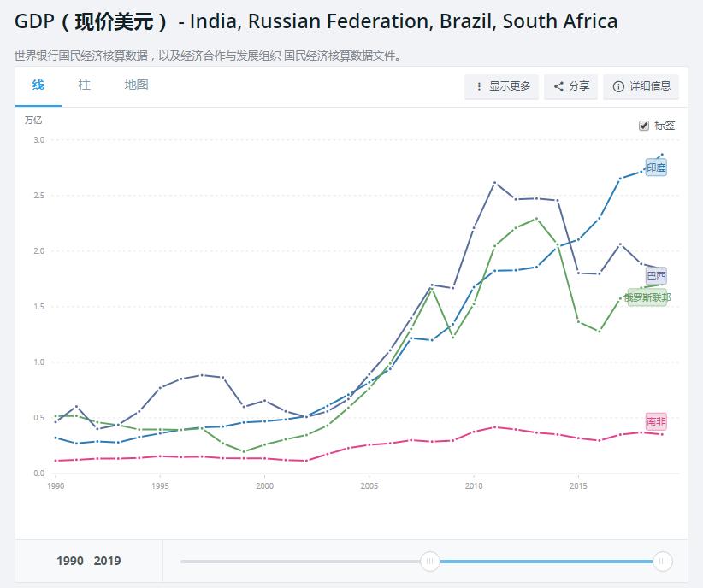
Task: Switch to the 线 chart tab
Action: [x=38, y=85]
